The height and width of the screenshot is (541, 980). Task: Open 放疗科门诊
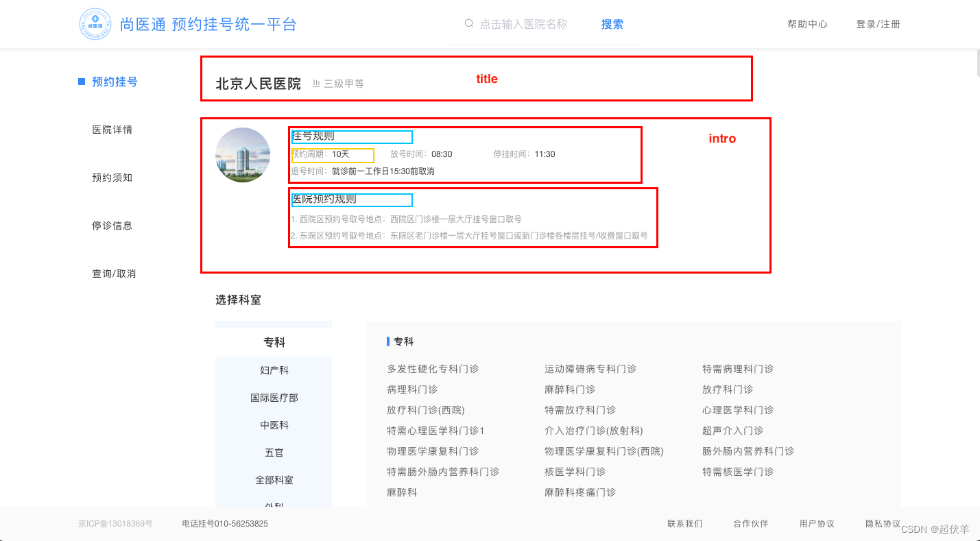coord(728,389)
